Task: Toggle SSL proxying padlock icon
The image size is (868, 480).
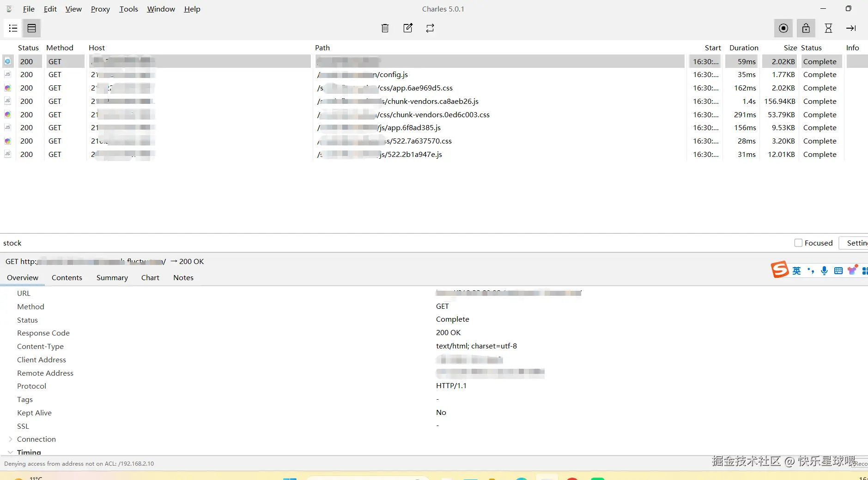Action: coord(806,28)
